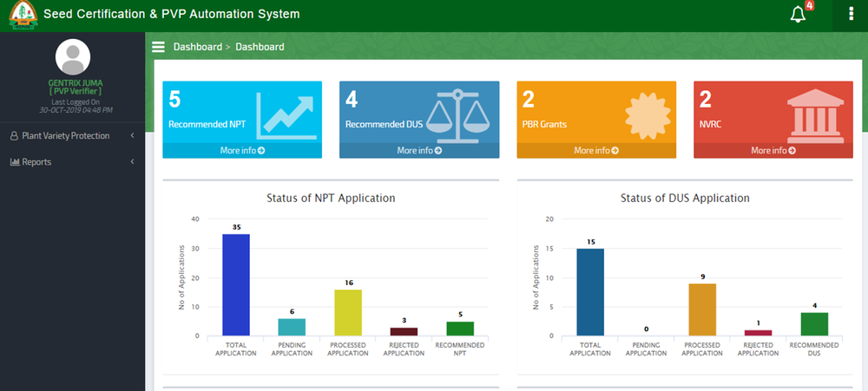The width and height of the screenshot is (868, 391).
Task: Open More info for Recommended DUS
Action: click(x=419, y=151)
